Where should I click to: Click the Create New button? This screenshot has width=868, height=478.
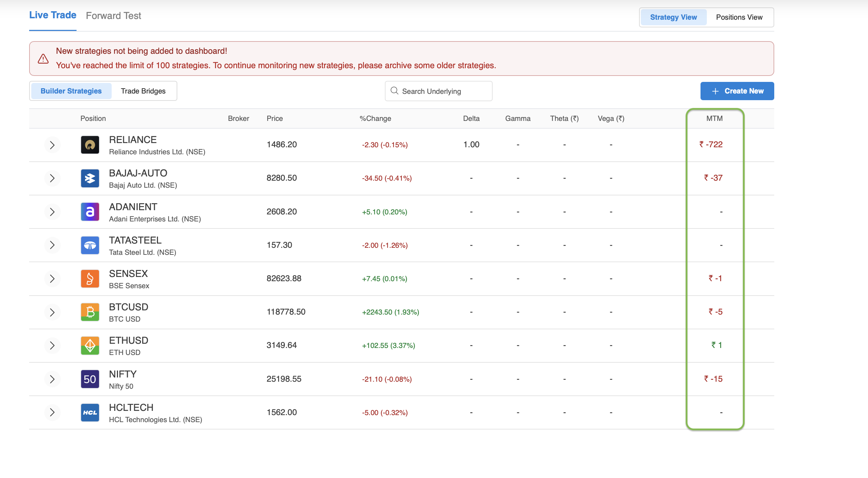click(737, 91)
